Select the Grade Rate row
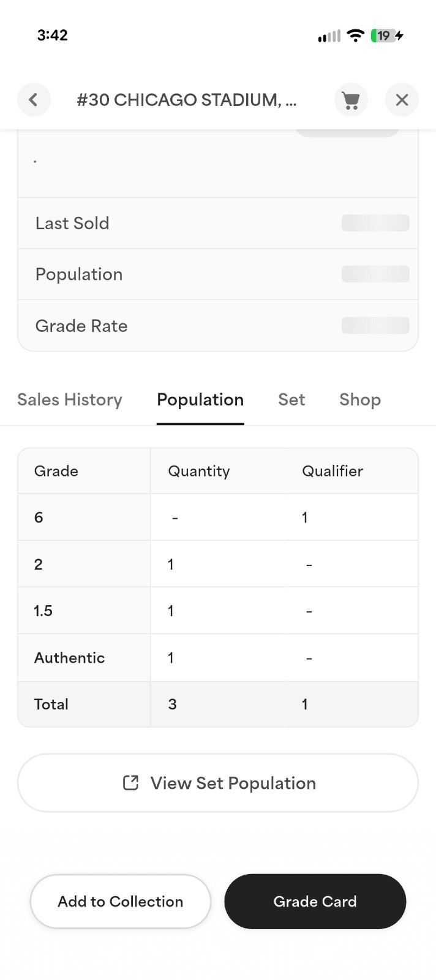Viewport: 436px width, 980px height. [x=218, y=325]
